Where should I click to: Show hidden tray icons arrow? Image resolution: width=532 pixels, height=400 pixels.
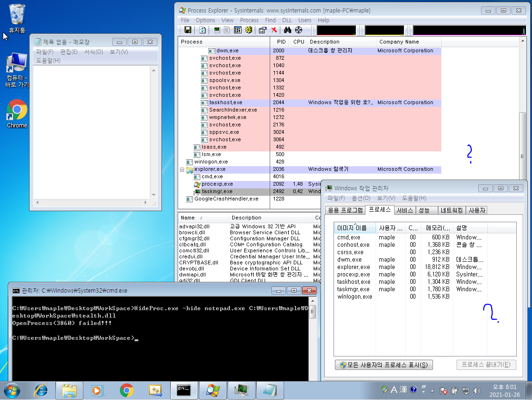coord(432,391)
